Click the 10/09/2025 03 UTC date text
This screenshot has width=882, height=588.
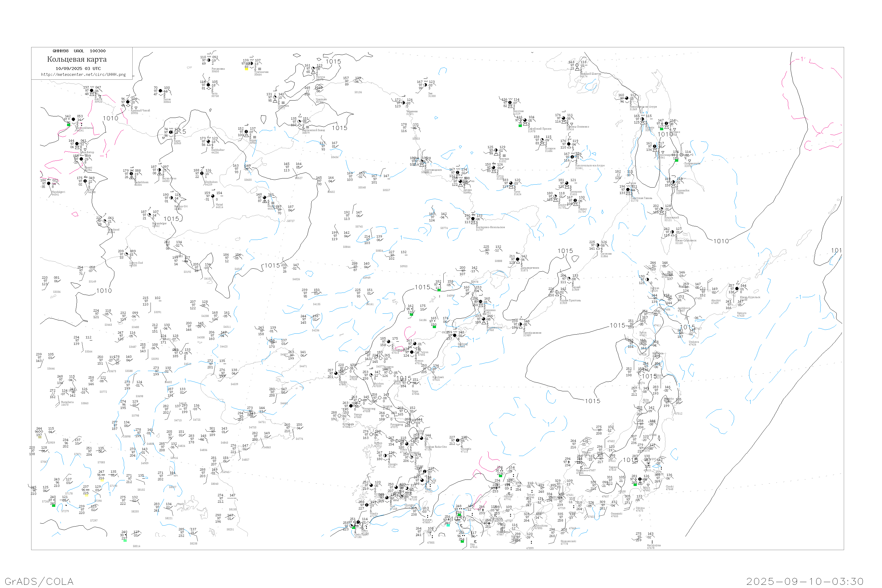[x=78, y=69]
